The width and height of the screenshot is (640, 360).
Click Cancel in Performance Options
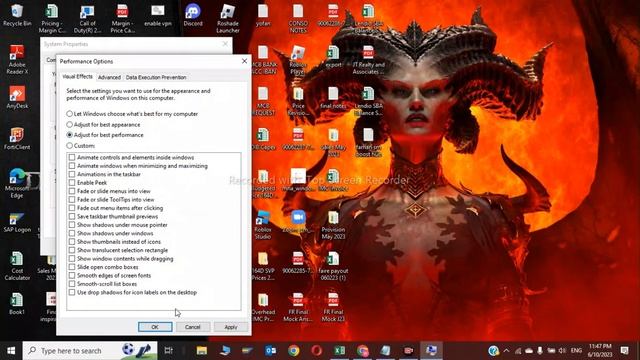pyautogui.click(x=193, y=327)
